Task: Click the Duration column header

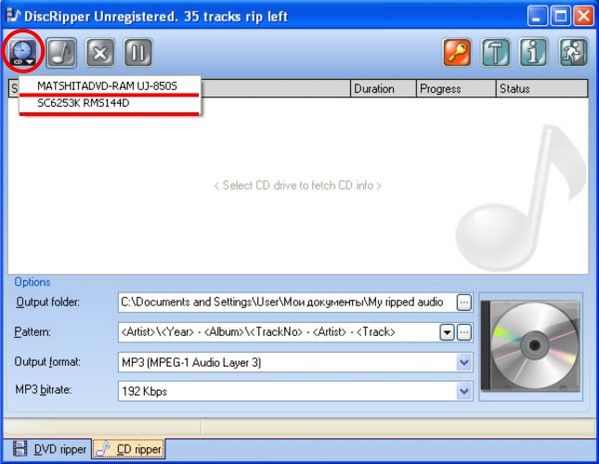Action: coord(383,89)
